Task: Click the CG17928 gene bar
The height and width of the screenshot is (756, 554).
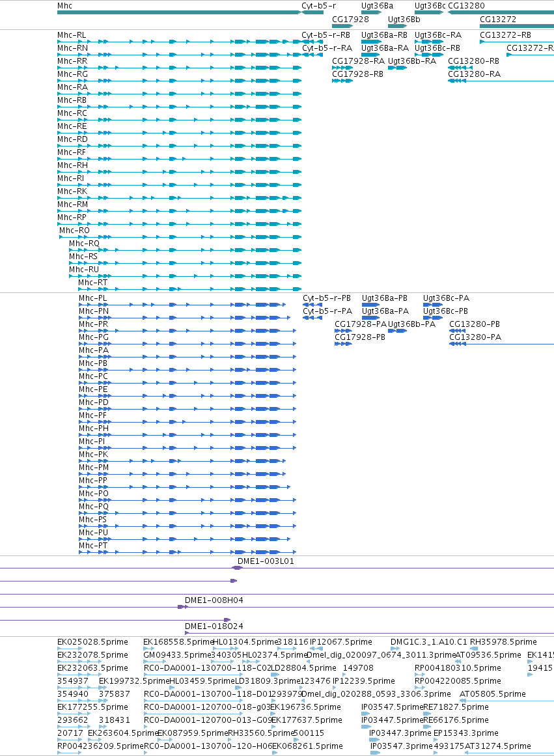Action: pyautogui.click(x=342, y=25)
